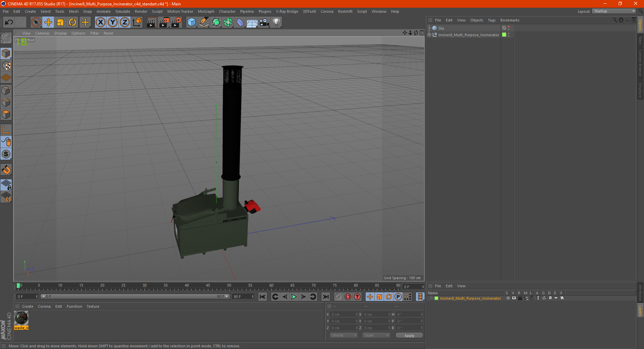Open Object Manager Tags menu

(x=491, y=20)
